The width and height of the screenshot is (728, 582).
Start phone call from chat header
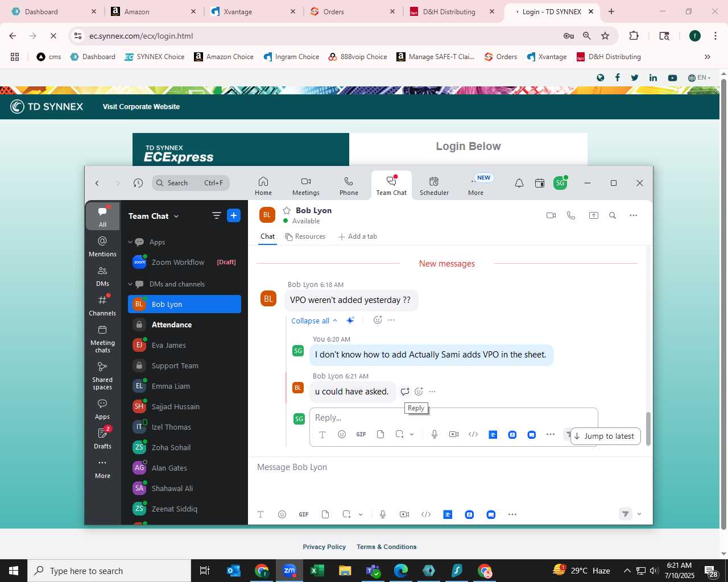coord(571,215)
